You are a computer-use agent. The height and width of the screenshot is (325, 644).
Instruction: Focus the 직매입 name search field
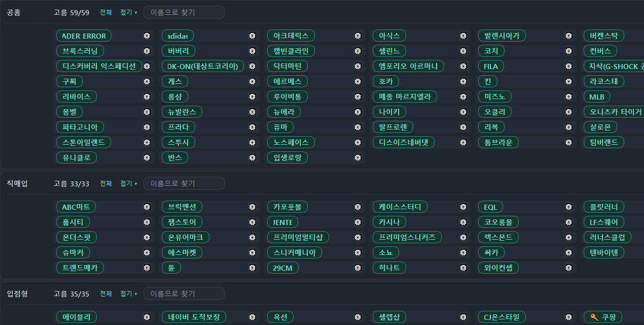click(184, 183)
